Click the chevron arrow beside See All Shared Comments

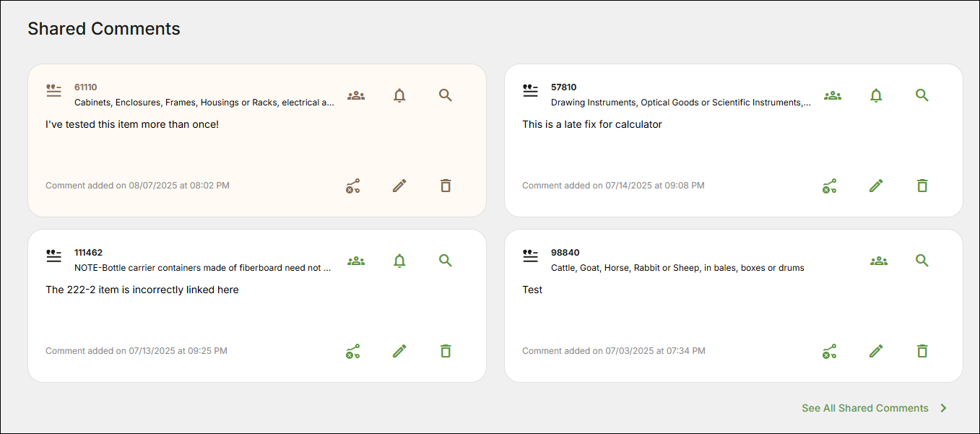[x=943, y=408]
